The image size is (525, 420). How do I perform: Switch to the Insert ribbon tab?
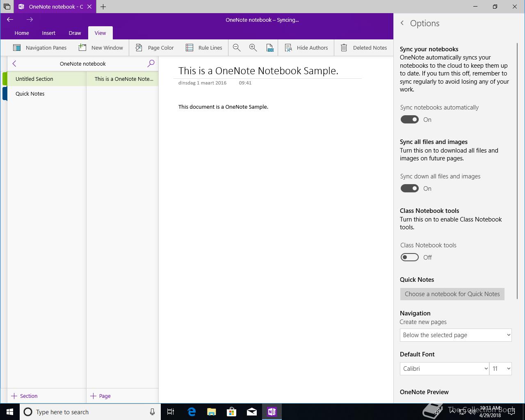[x=48, y=33]
